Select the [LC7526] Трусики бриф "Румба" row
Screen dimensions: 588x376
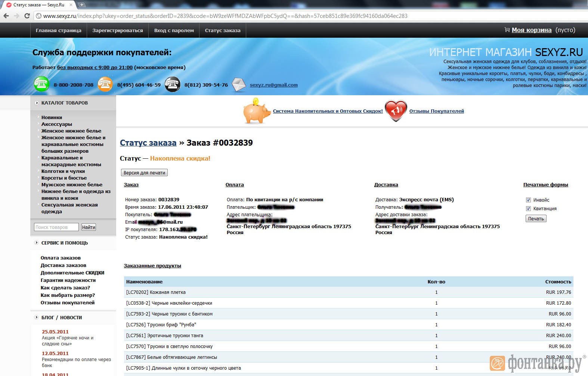coord(349,325)
